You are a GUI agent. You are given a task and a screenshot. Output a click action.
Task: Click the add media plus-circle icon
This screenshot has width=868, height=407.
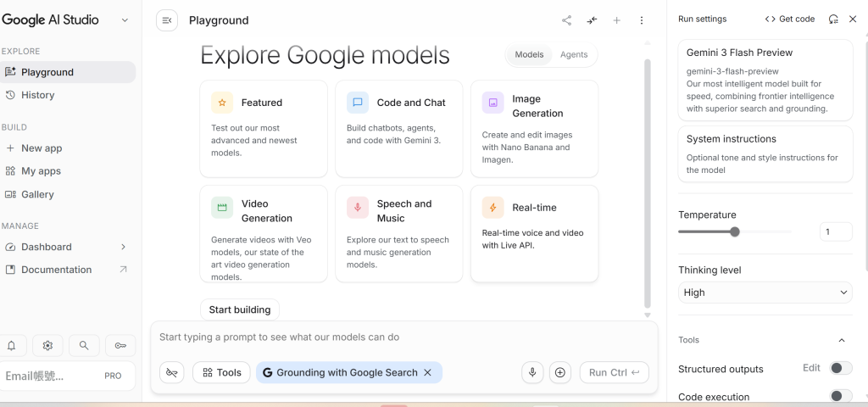(559, 373)
